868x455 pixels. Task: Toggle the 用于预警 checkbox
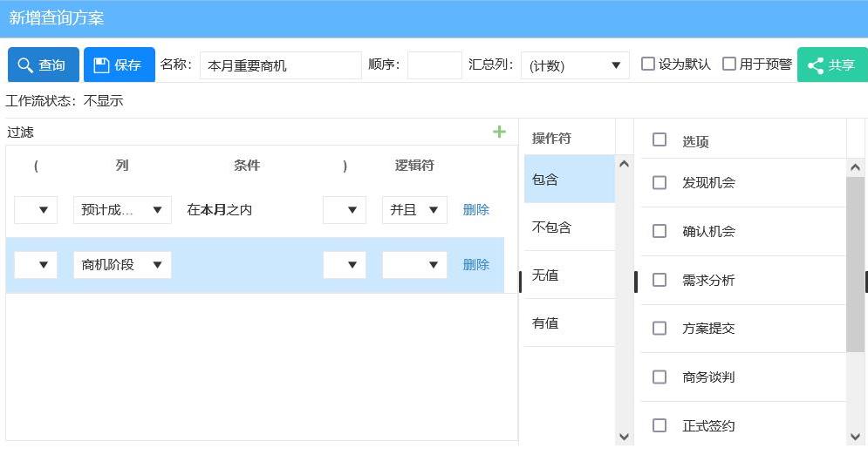729,64
